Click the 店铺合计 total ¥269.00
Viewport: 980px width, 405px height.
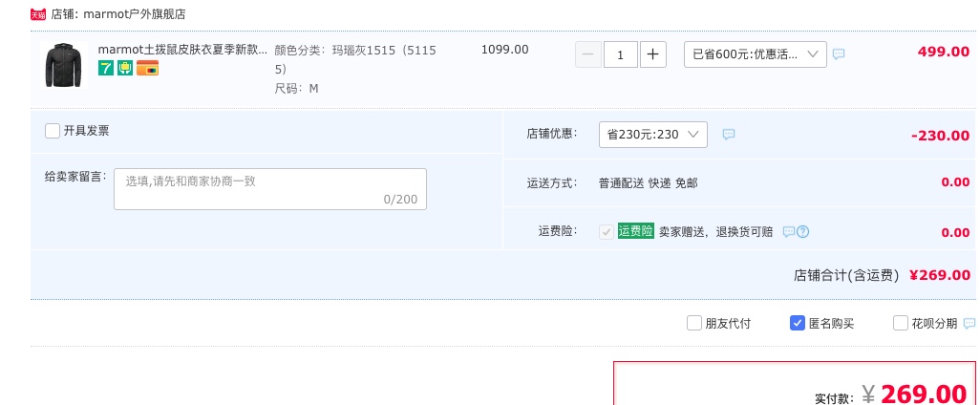click(940, 275)
